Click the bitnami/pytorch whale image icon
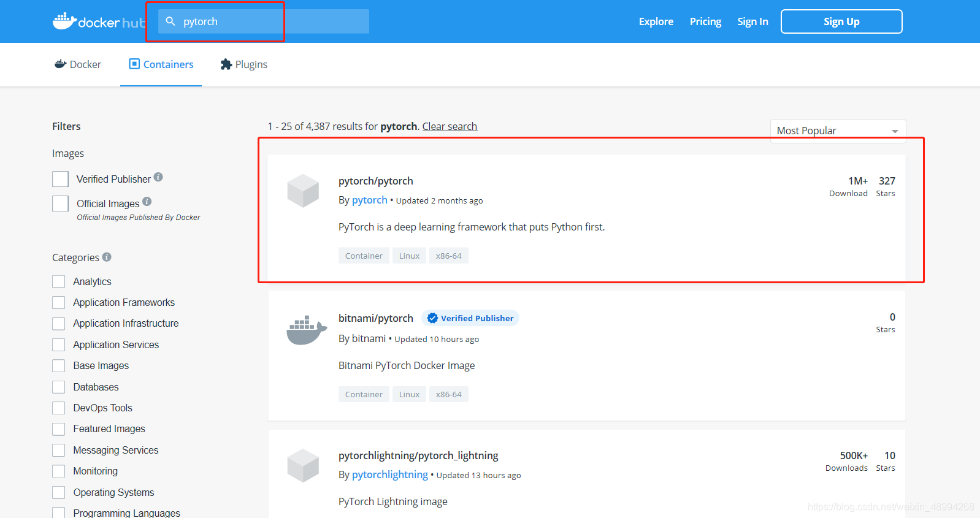The height and width of the screenshot is (518, 980). pos(306,330)
